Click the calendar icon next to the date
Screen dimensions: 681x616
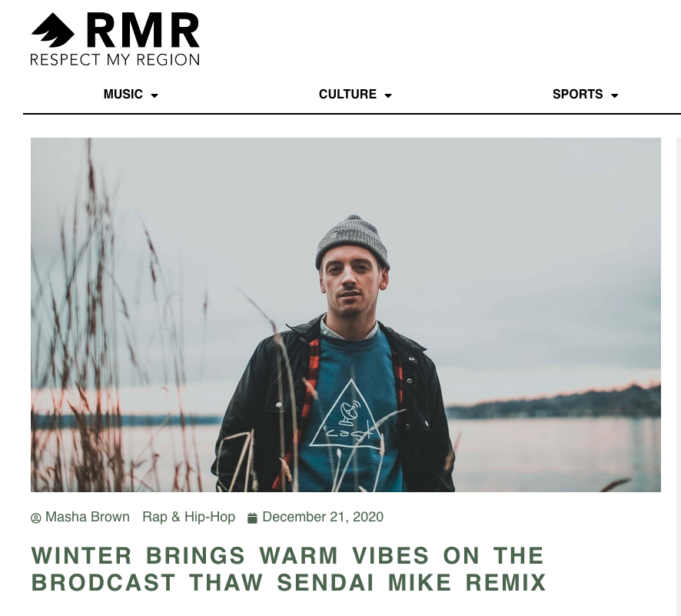pyautogui.click(x=252, y=518)
